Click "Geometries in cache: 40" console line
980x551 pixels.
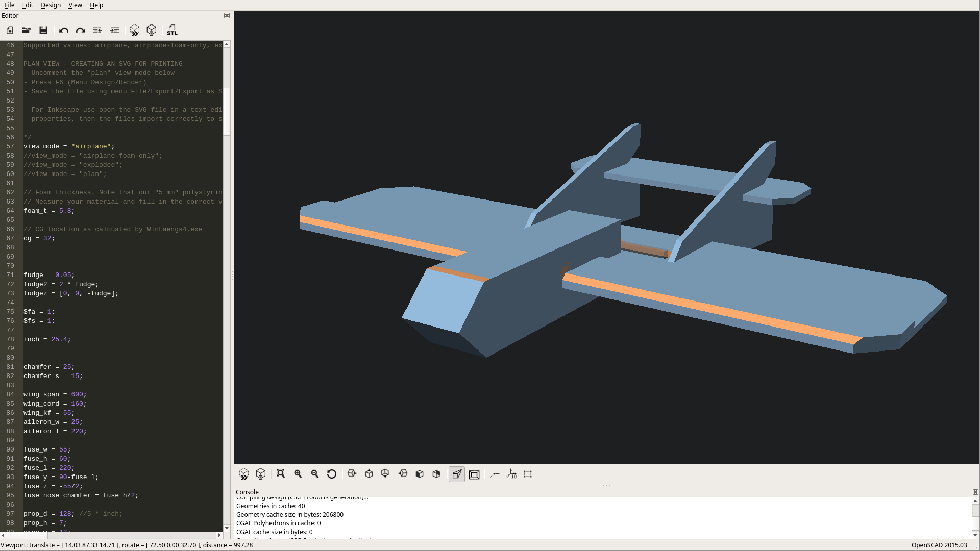pos(271,506)
